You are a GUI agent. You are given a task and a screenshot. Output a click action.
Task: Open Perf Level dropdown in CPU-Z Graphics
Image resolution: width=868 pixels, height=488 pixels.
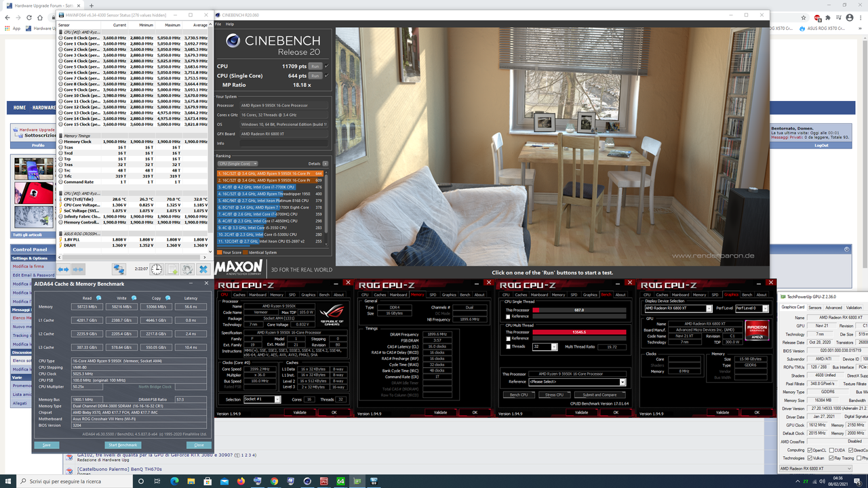point(752,308)
